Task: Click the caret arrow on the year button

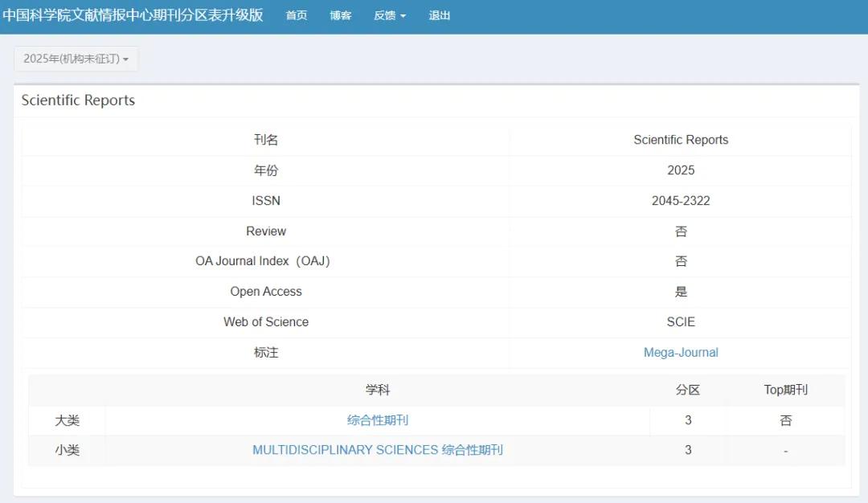Action: [125, 59]
